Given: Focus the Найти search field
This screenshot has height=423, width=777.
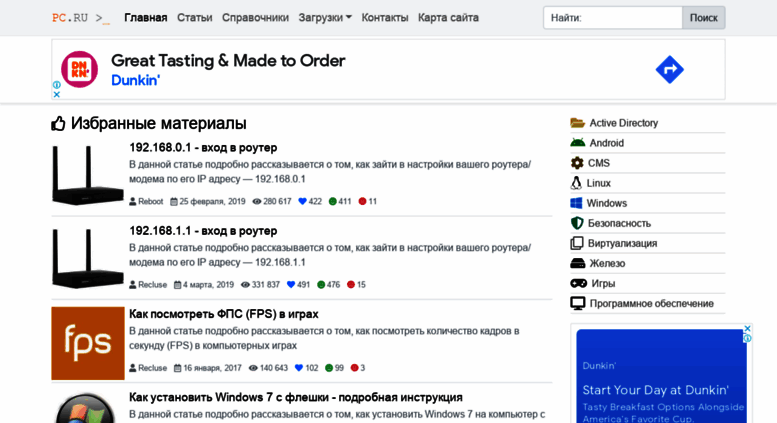Looking at the screenshot, I should coord(613,18).
